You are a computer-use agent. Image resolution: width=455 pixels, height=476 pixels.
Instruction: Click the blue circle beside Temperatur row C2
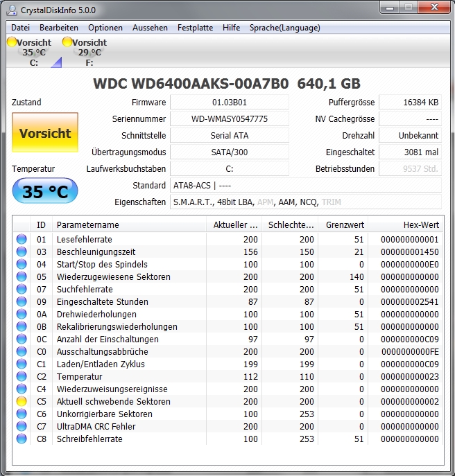click(22, 376)
